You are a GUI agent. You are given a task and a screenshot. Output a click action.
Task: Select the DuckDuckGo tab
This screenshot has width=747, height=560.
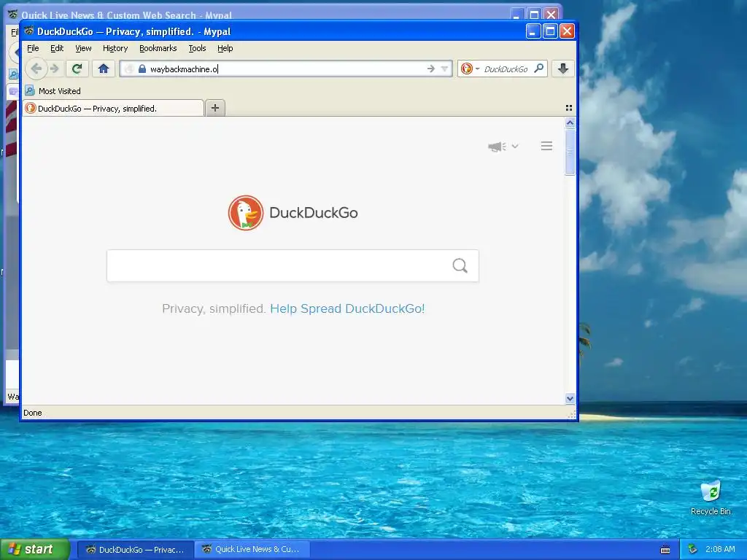click(113, 108)
